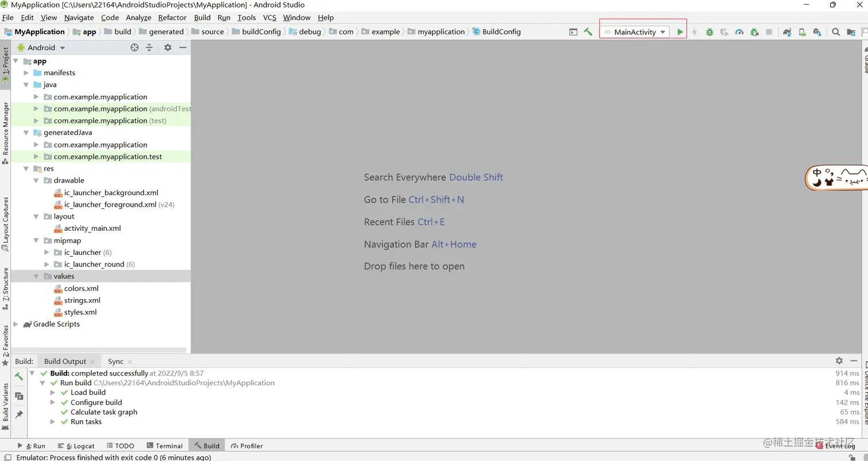Expand the Run tasks node in build output
The image size is (868, 461).
pyautogui.click(x=52, y=421)
